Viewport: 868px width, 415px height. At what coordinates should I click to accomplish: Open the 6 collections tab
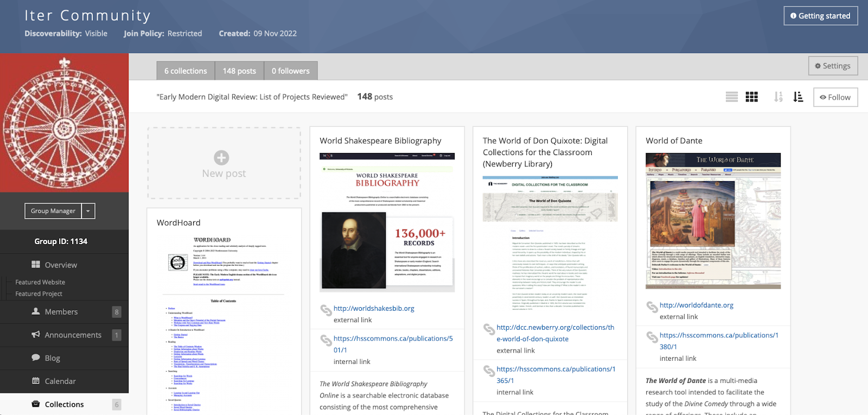point(186,71)
